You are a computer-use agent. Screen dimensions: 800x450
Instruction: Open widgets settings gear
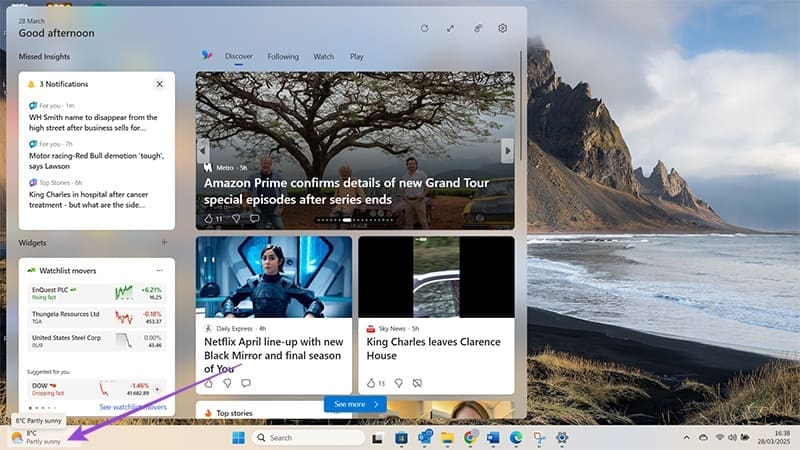(x=503, y=29)
